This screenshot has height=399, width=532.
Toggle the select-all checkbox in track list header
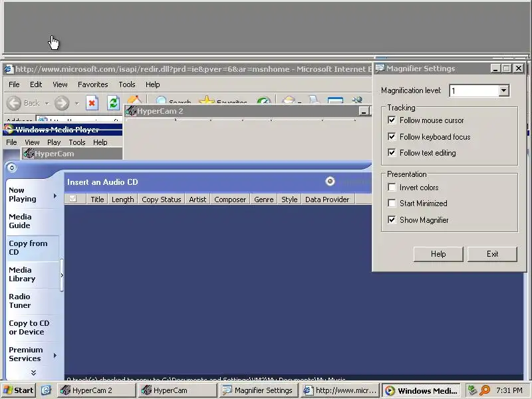coord(73,199)
